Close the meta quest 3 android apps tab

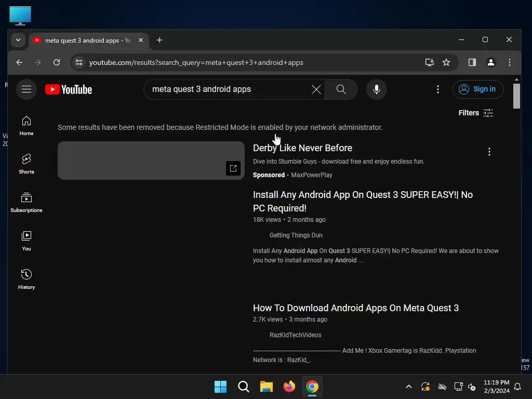point(141,40)
